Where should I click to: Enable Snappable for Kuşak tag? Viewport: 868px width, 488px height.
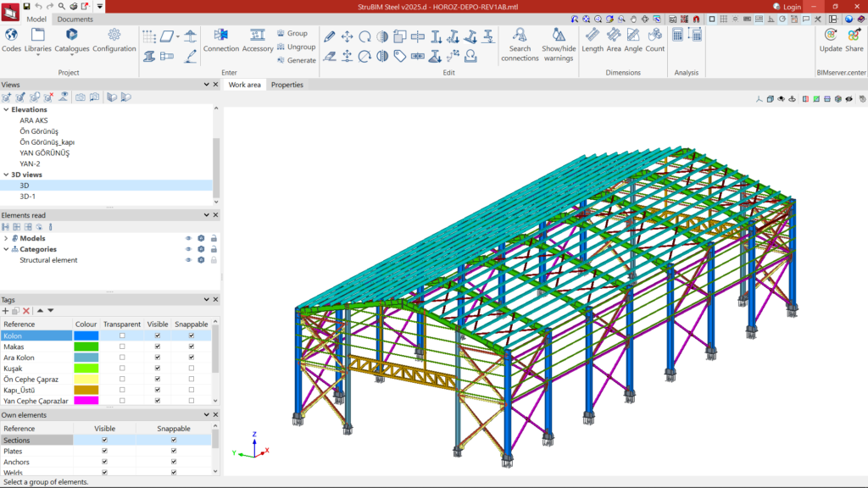191,369
